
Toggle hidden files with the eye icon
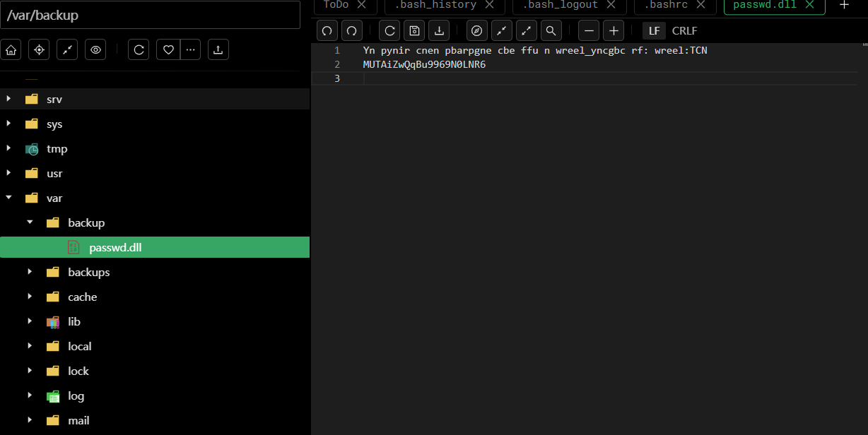click(x=95, y=49)
